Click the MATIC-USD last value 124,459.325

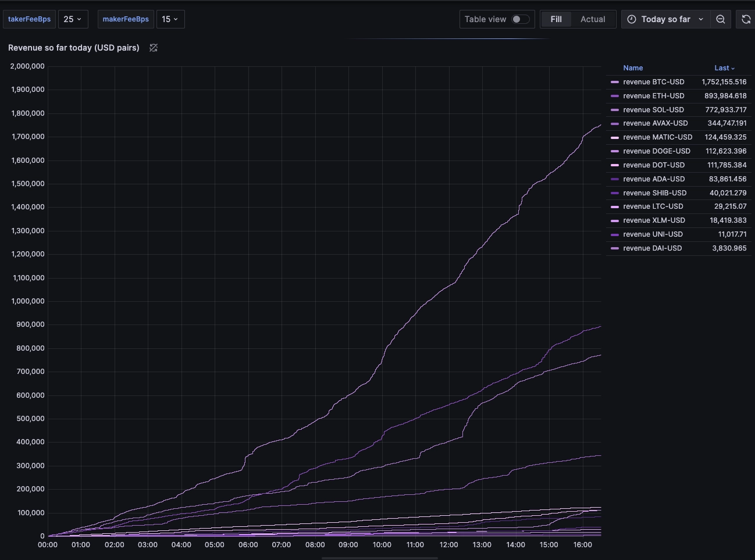point(725,137)
